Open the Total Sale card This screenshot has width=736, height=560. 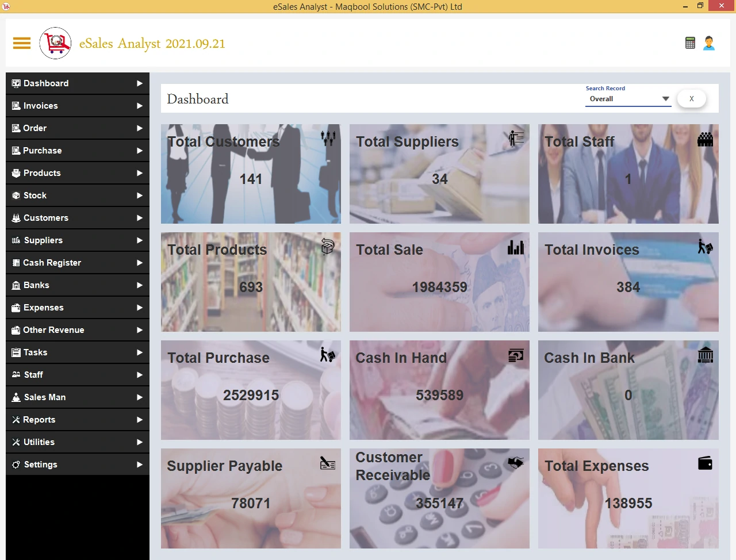pos(439,282)
